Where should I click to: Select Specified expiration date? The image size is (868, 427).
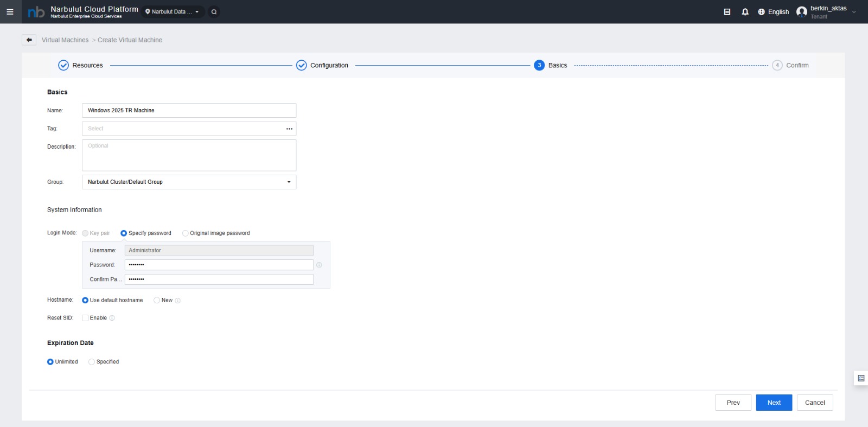[x=92, y=362]
